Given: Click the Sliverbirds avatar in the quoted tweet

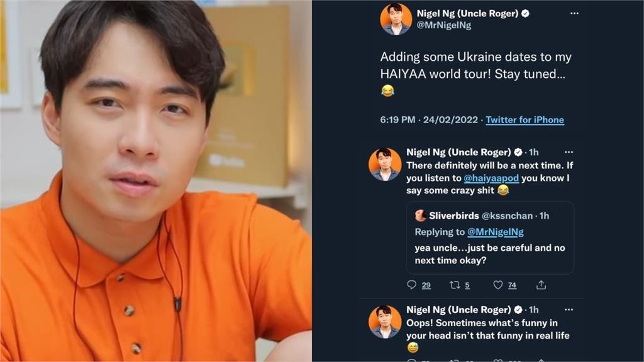Looking at the screenshot, I should (x=421, y=216).
